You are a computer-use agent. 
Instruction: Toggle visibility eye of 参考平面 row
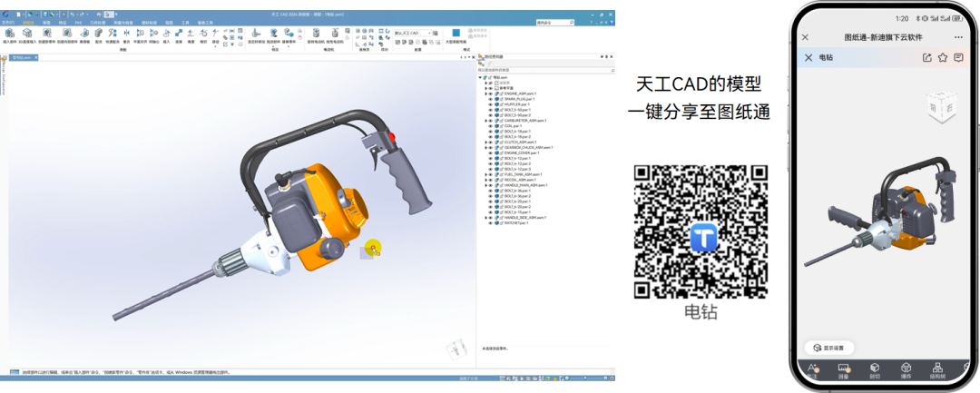491,89
